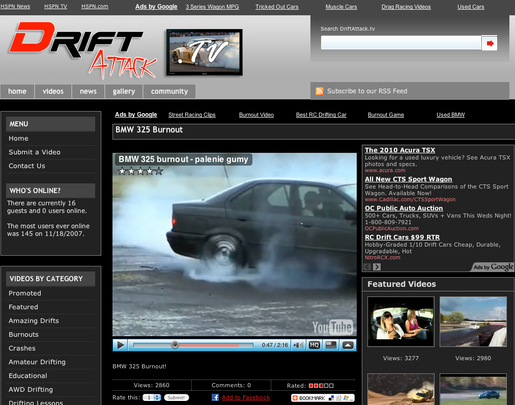Open the videos tab
515x405 pixels.
[x=53, y=91]
